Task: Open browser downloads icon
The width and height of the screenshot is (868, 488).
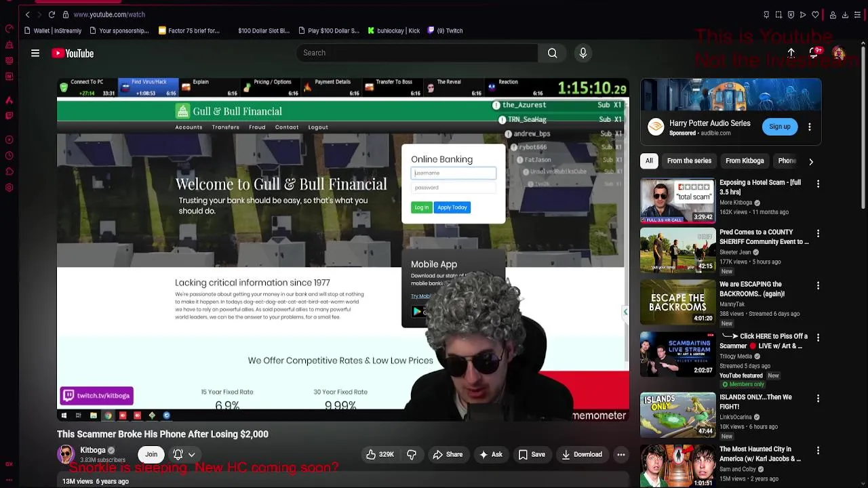Action: 845,15
